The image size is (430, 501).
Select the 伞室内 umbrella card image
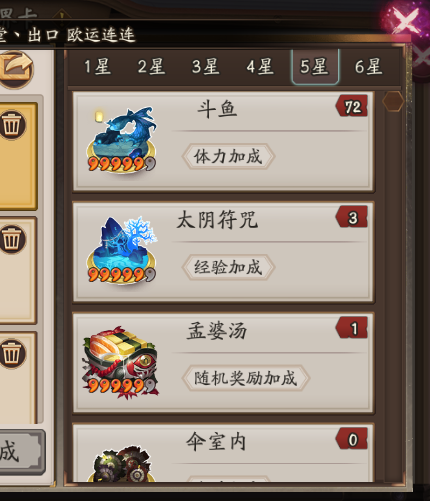122,464
